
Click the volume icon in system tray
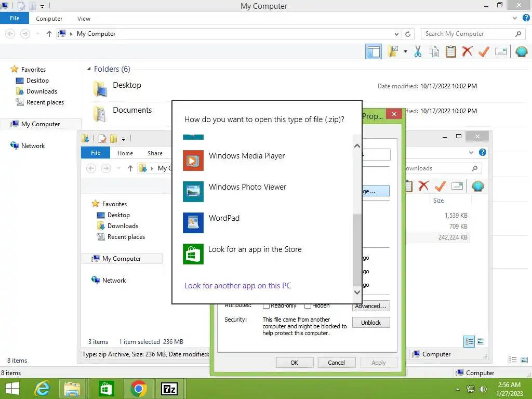[x=483, y=389]
